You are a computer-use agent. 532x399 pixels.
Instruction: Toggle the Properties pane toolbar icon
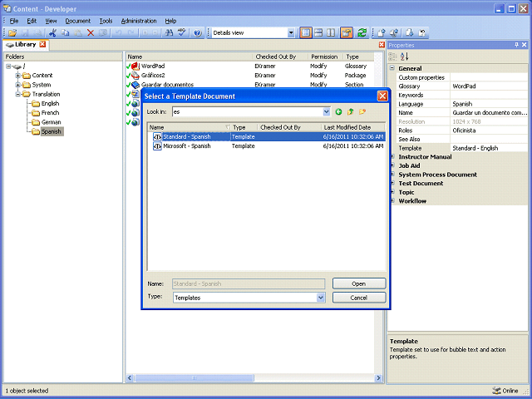[x=347, y=32]
